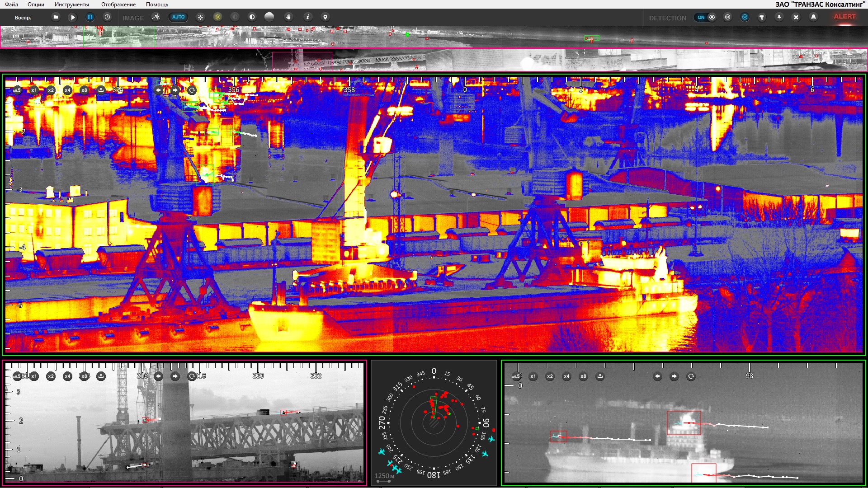Image resolution: width=868 pixels, height=488 pixels.
Task: Open the Файл menu
Action: tap(12, 5)
